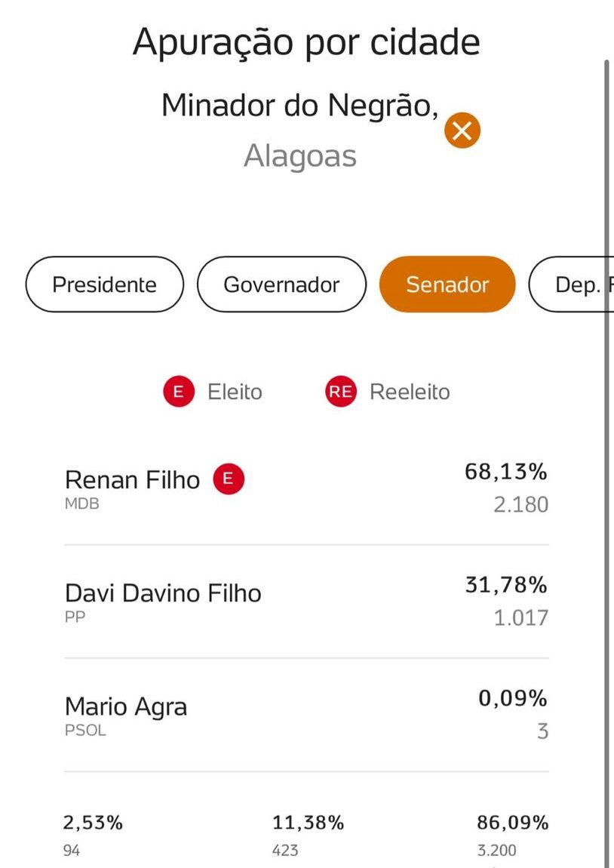
Task: Click the 11,38% statistic at the bottom
Action: point(308,823)
